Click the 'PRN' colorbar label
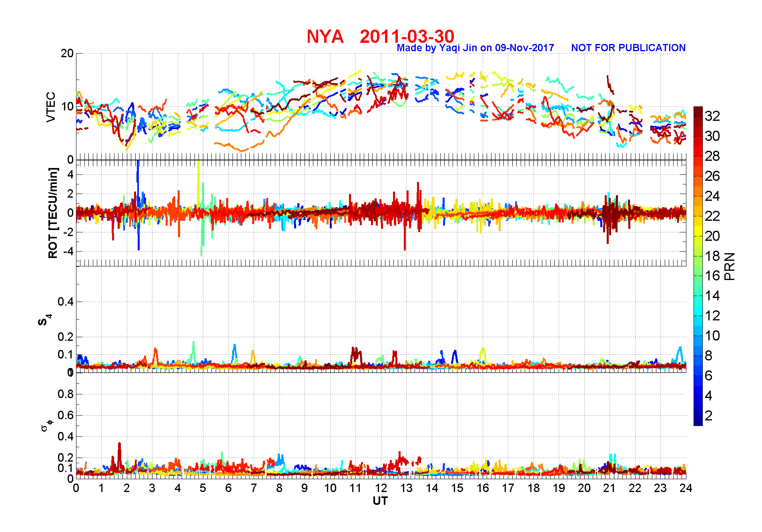762x532 pixels. point(730,266)
